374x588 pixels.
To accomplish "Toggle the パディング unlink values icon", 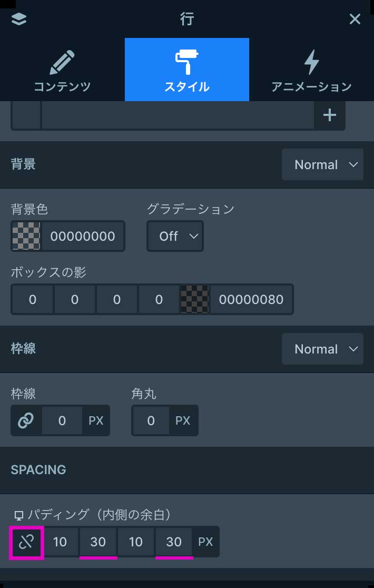I will [x=26, y=542].
